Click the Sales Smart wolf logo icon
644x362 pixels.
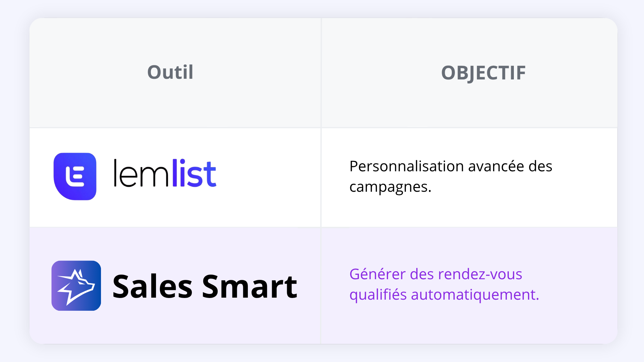pos(76,286)
